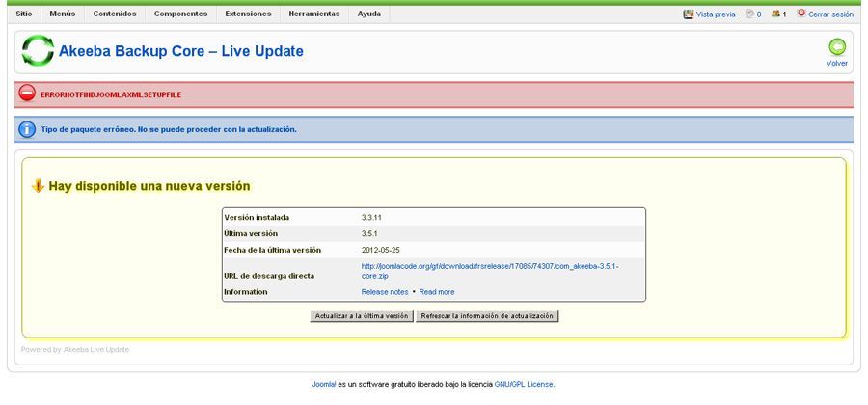Click the messages bubble icon
868x405 pixels.
(x=749, y=13)
